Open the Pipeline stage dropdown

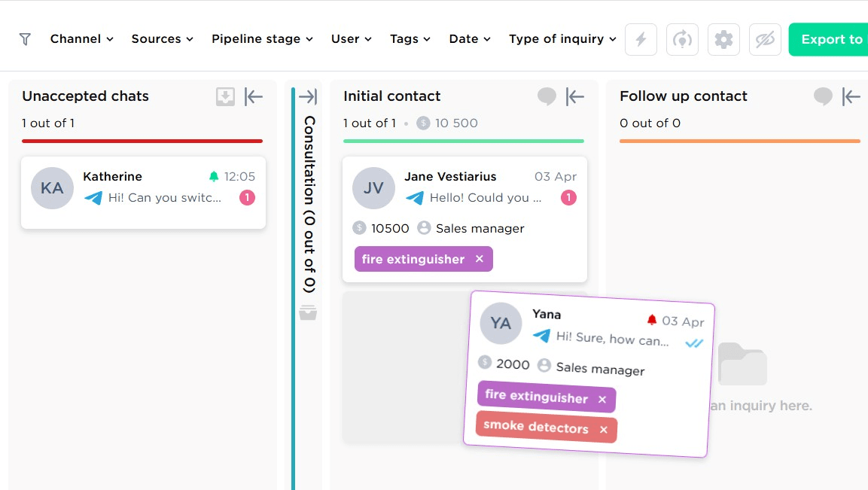pyautogui.click(x=261, y=39)
